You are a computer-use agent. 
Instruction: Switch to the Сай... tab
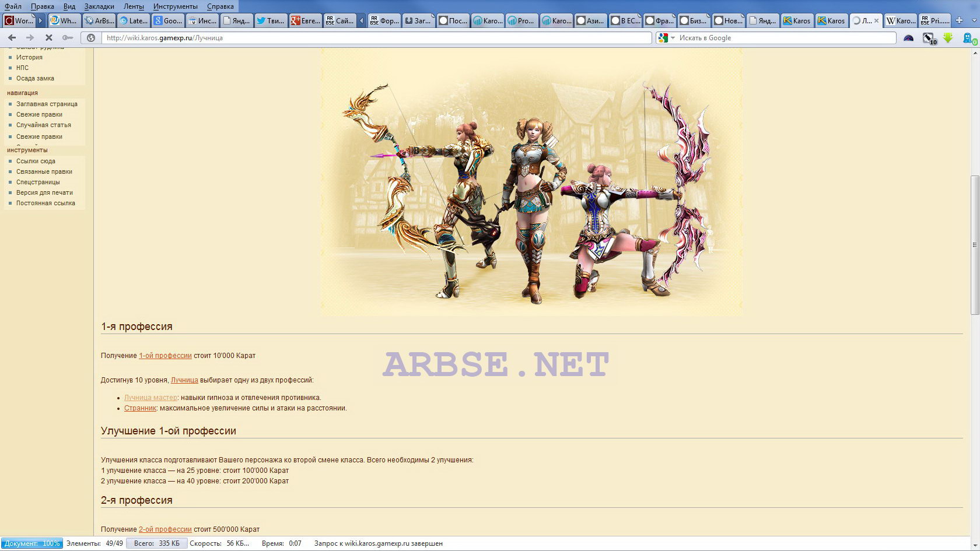[339, 20]
